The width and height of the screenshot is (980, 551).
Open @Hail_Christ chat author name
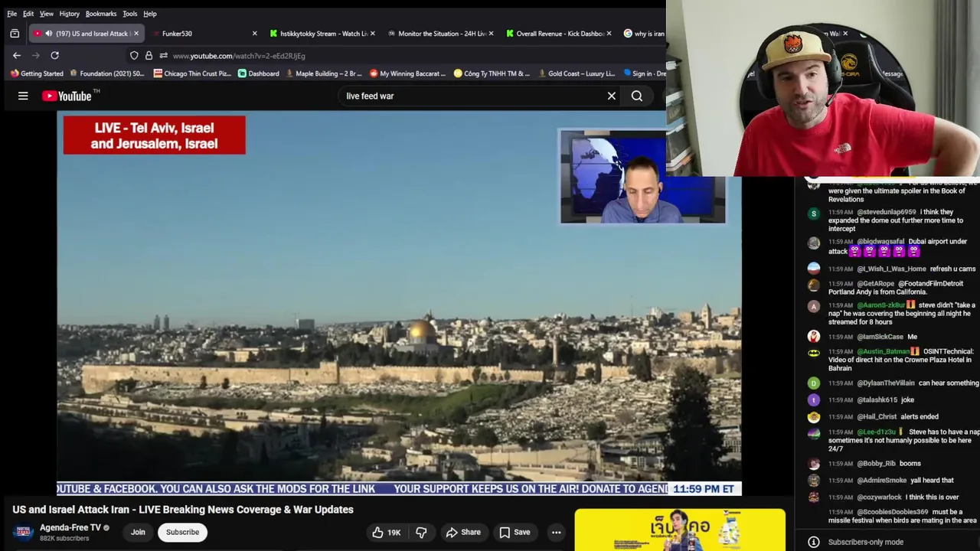[877, 417]
